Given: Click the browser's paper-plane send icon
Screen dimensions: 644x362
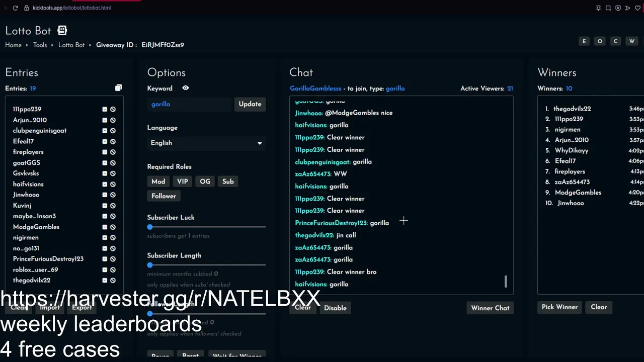Looking at the screenshot, I should click(x=627, y=8).
